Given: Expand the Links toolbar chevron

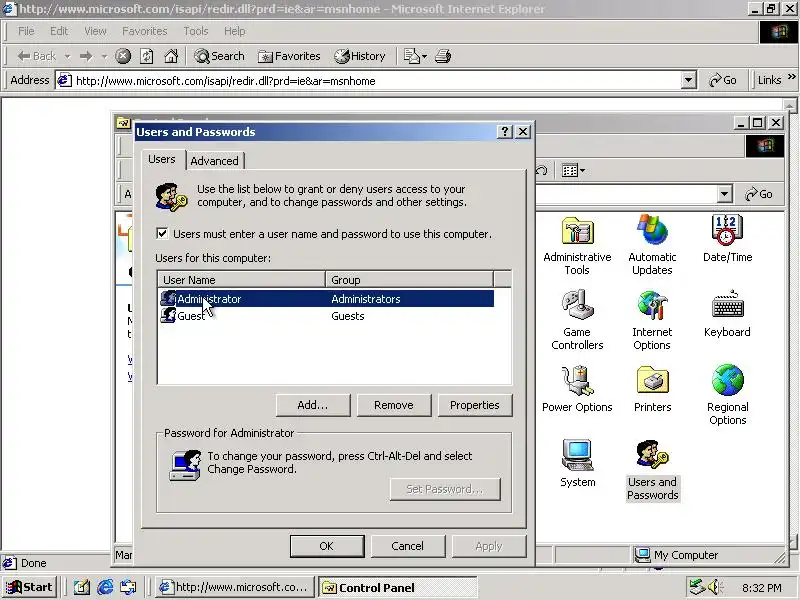Looking at the screenshot, I should tap(791, 77).
